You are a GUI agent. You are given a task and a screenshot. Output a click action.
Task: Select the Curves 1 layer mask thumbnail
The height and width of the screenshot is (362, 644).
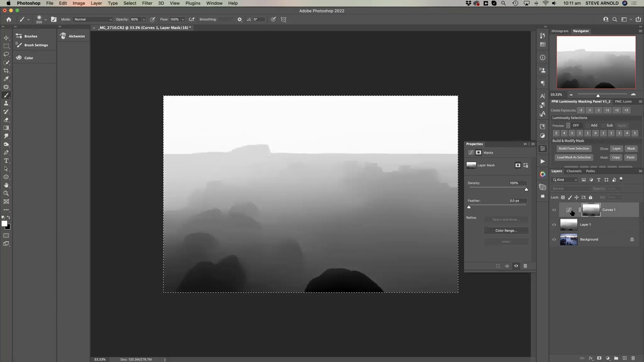tap(591, 210)
